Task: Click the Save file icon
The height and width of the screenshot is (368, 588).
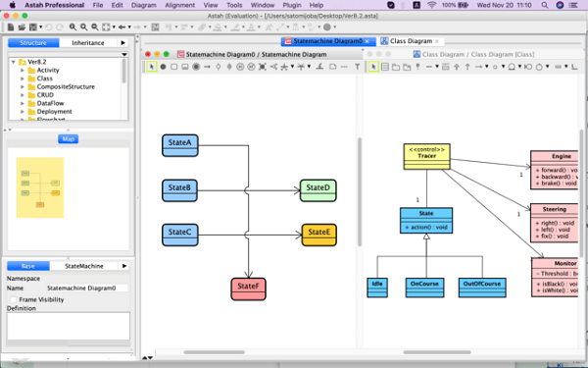Action: tap(33, 27)
